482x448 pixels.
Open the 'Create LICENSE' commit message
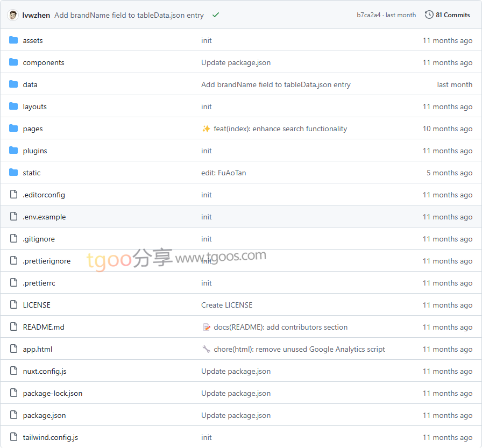coord(226,305)
